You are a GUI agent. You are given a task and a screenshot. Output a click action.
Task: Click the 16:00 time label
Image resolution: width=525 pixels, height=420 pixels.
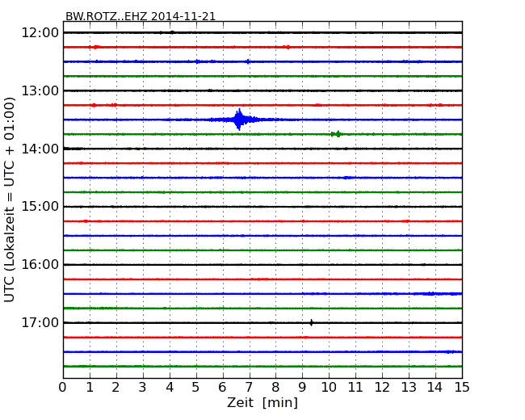(x=40, y=265)
